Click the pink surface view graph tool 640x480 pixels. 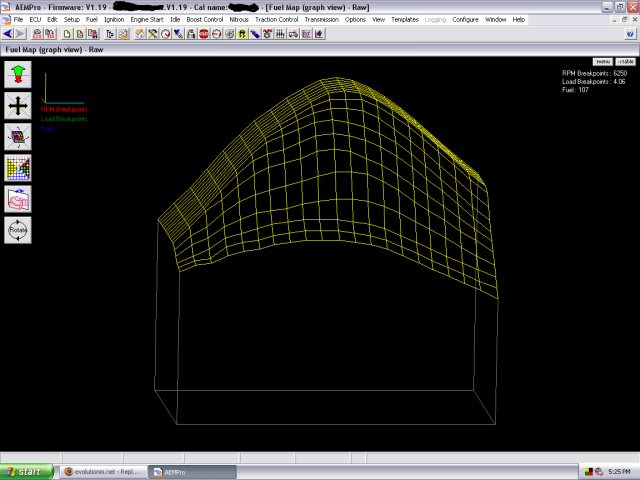18,199
